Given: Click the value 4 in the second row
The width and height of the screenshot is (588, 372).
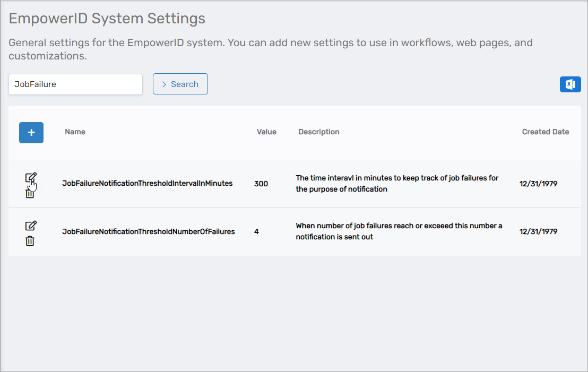Looking at the screenshot, I should pyautogui.click(x=256, y=232).
